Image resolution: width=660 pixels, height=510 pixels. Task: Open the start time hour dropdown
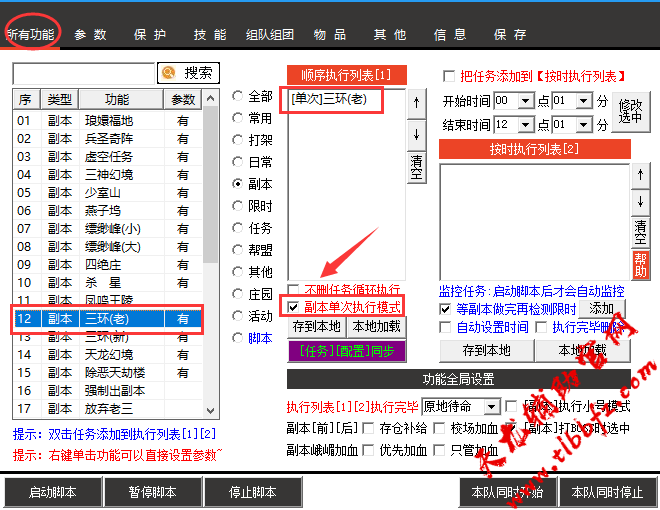coord(525,101)
